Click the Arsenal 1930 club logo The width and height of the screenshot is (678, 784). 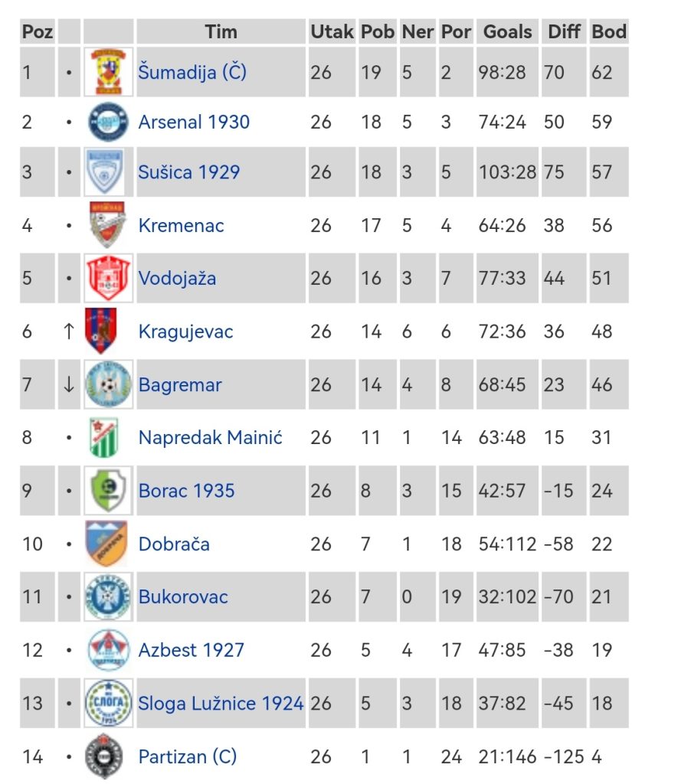point(108,122)
